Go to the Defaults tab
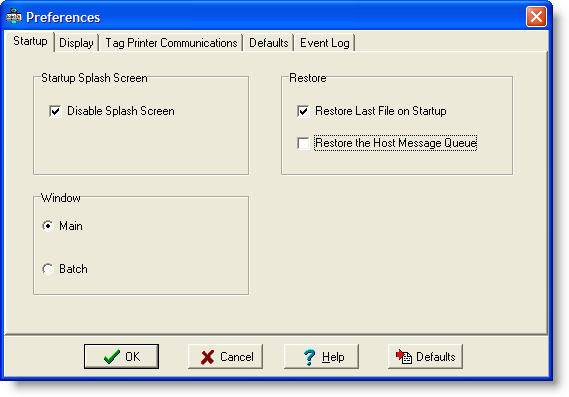569x397 pixels. [x=269, y=43]
